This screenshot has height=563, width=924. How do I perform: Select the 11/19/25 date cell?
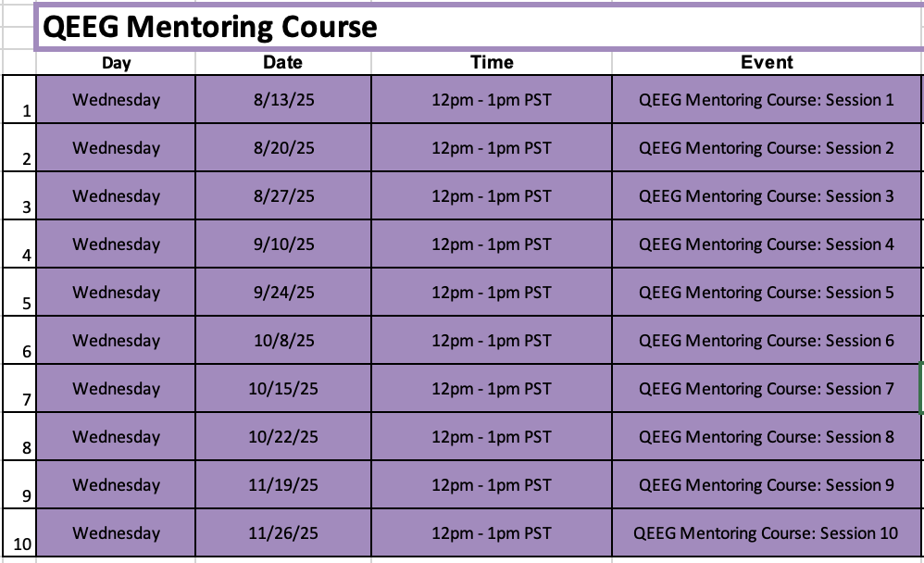(283, 485)
